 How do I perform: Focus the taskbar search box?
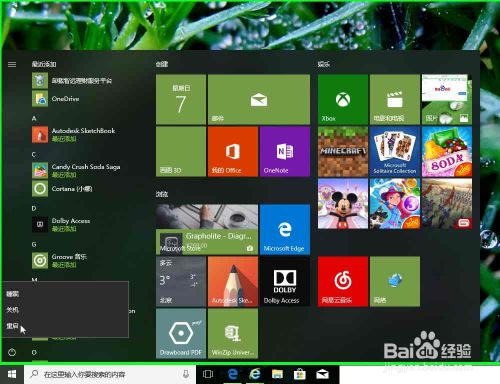pyautogui.click(x=110, y=375)
